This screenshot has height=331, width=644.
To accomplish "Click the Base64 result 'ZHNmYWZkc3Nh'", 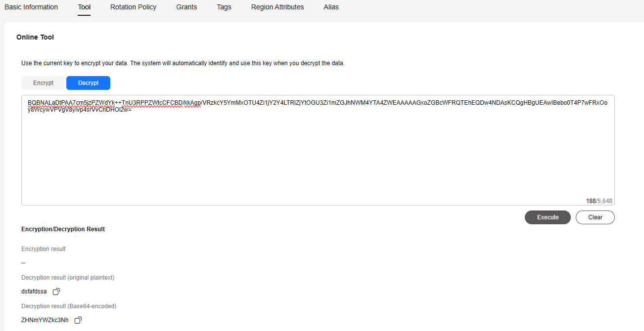I will coord(45,320).
